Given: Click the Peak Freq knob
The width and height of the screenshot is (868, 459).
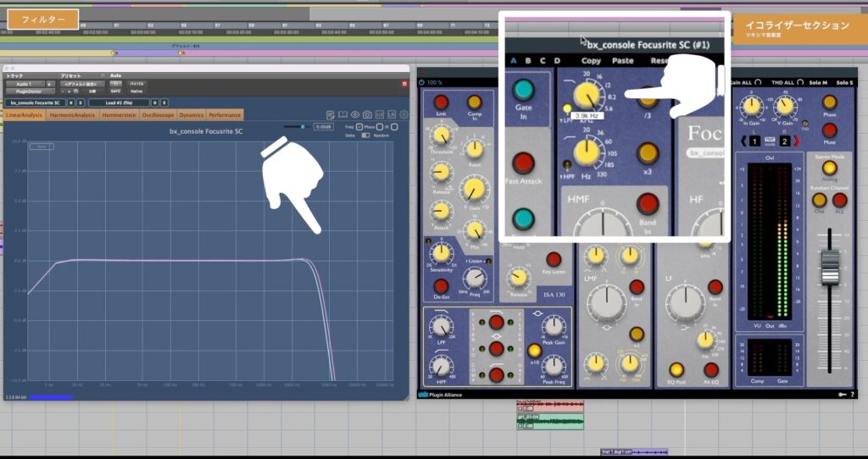Looking at the screenshot, I should pyautogui.click(x=554, y=366).
